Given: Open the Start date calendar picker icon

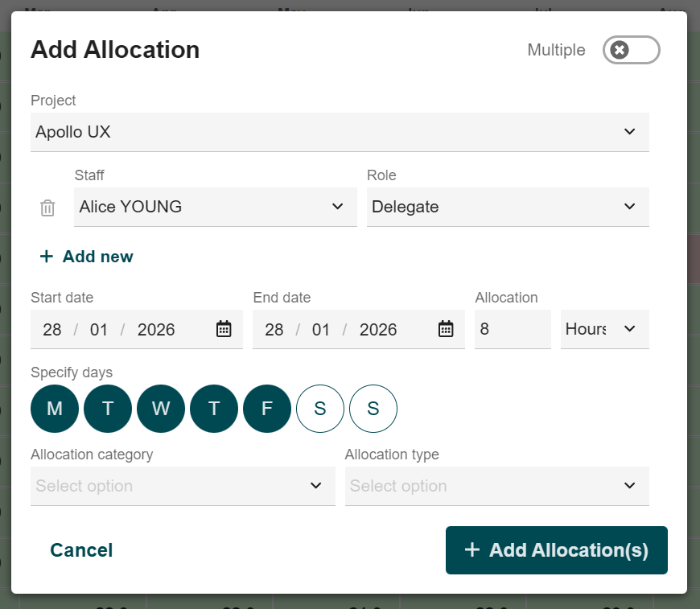Looking at the screenshot, I should (224, 329).
